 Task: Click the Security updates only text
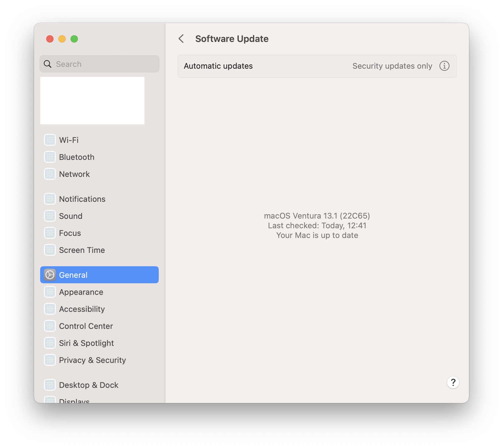pyautogui.click(x=392, y=66)
